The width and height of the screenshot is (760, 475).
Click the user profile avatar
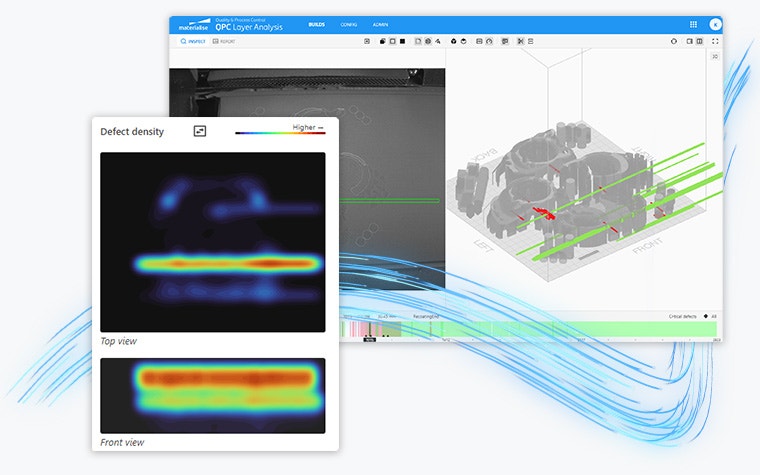[715, 24]
